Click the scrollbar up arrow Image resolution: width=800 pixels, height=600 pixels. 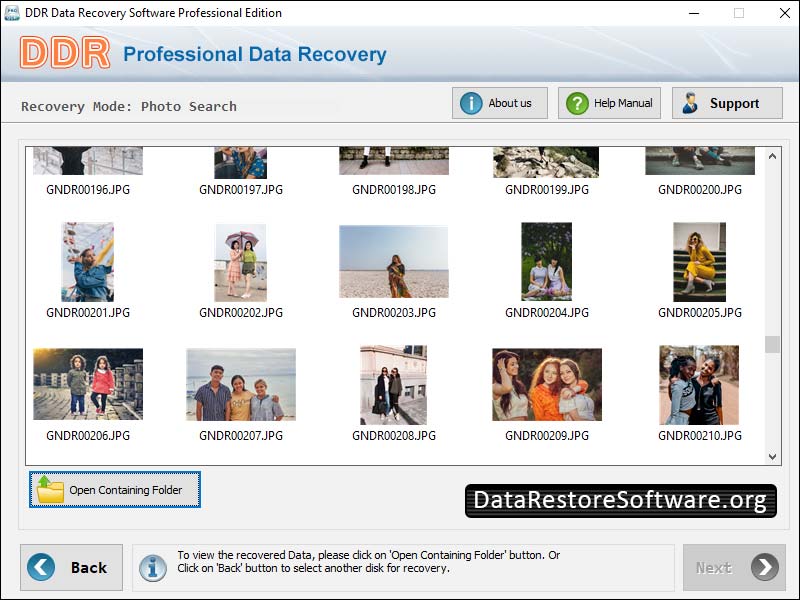click(x=772, y=156)
